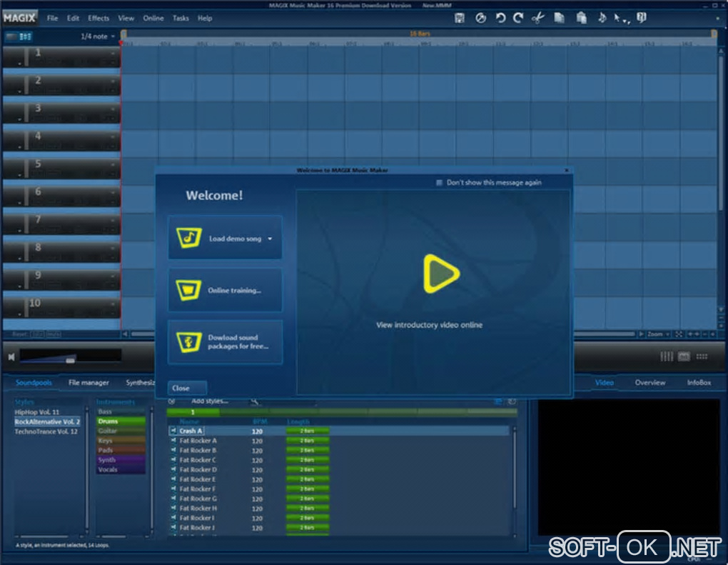Click the context Help question mark icon

[641, 18]
